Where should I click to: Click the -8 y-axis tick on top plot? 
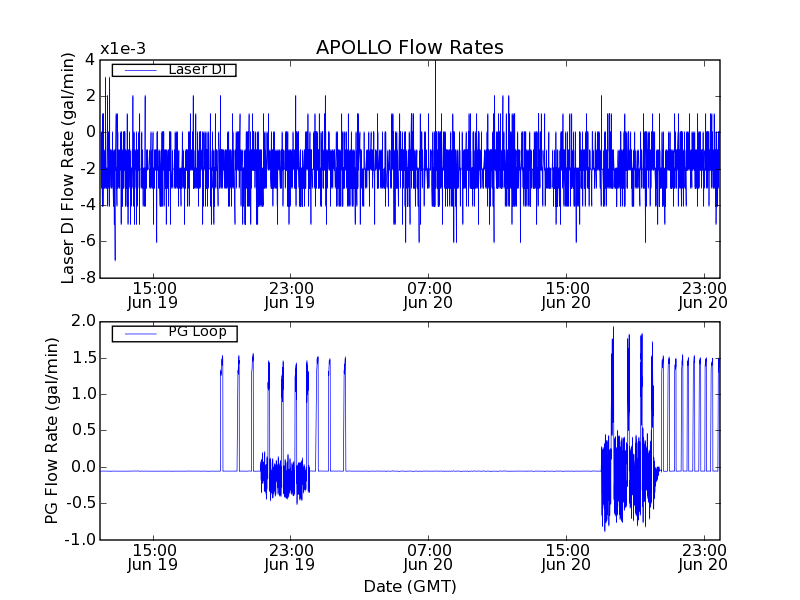(x=88, y=277)
